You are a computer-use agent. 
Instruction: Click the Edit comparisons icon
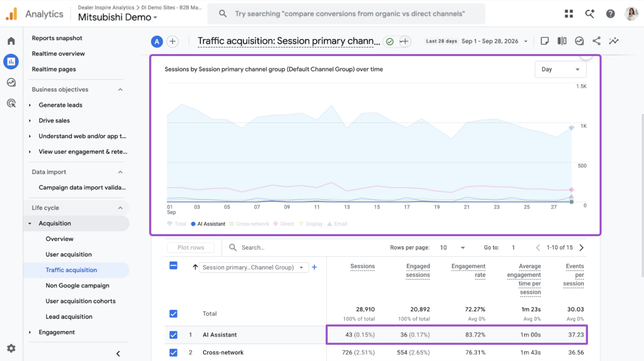[x=562, y=41]
